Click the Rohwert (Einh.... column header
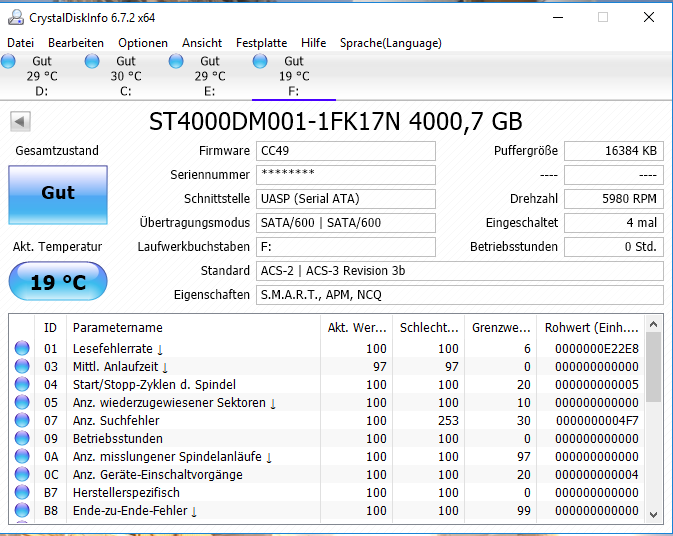 point(591,328)
